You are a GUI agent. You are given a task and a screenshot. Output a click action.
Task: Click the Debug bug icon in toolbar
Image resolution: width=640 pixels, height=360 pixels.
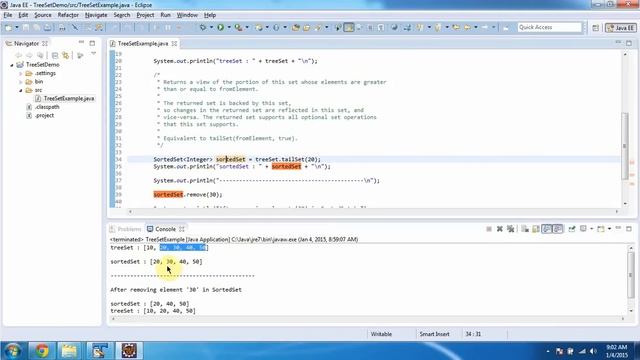point(203,27)
